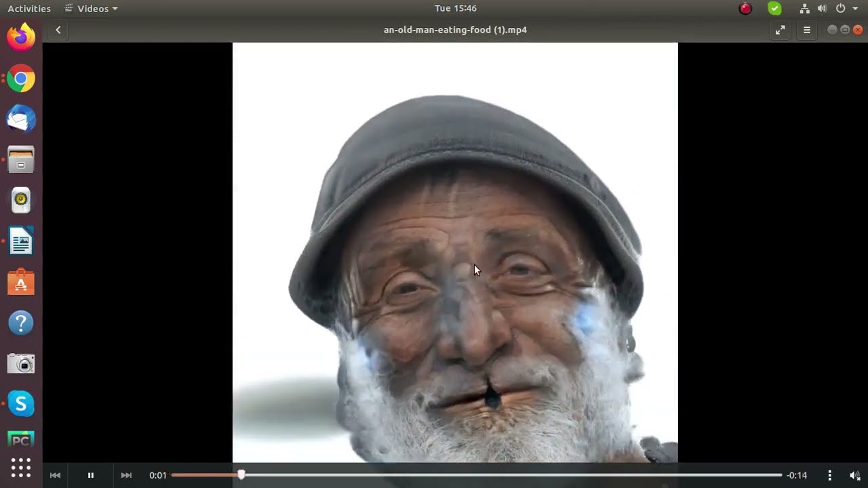
Task: Open the Files manager from the dock
Action: click(21, 160)
